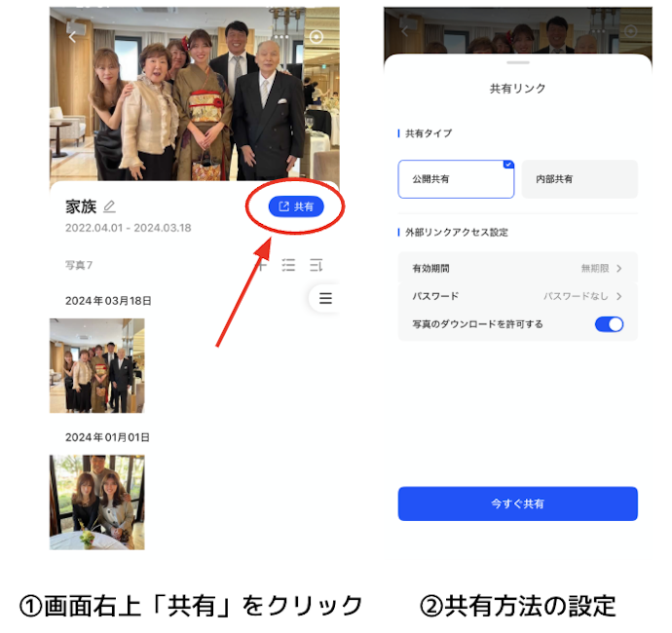This screenshot has width=672, height=633.
Task: Click the blue 共有 share button
Action: click(x=296, y=206)
